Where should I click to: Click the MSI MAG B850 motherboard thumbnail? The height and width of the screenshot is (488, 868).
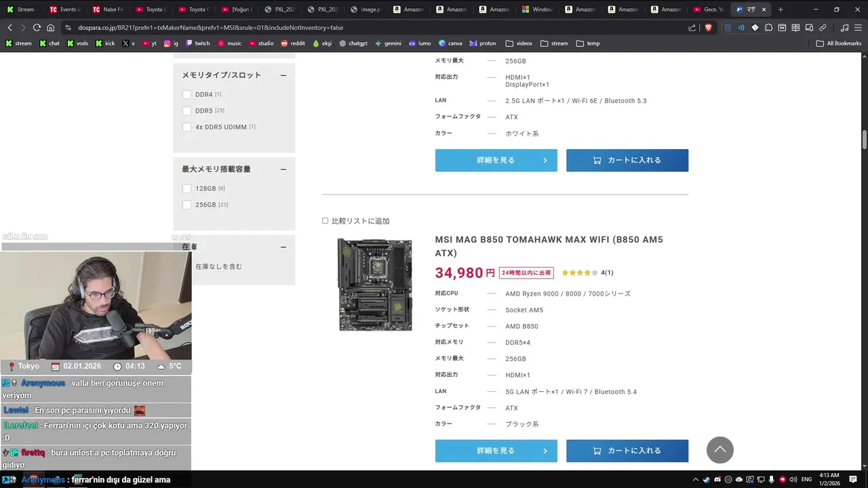tap(375, 285)
